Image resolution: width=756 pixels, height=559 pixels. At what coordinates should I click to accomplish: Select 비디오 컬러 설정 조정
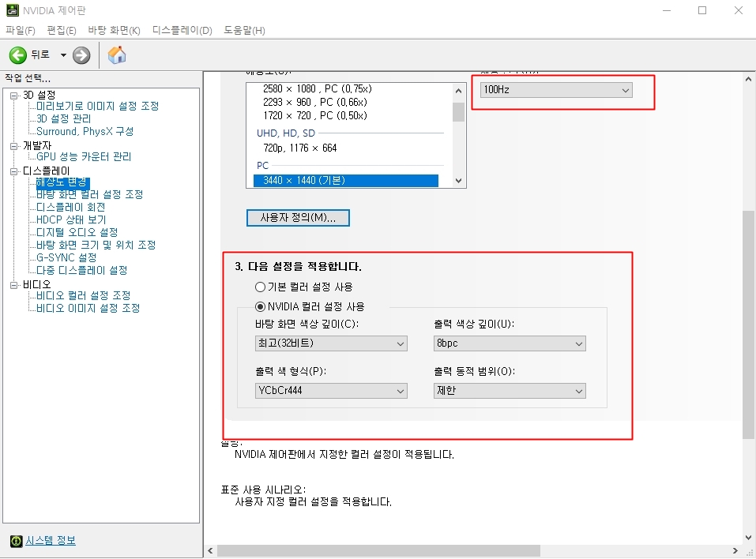click(x=84, y=295)
